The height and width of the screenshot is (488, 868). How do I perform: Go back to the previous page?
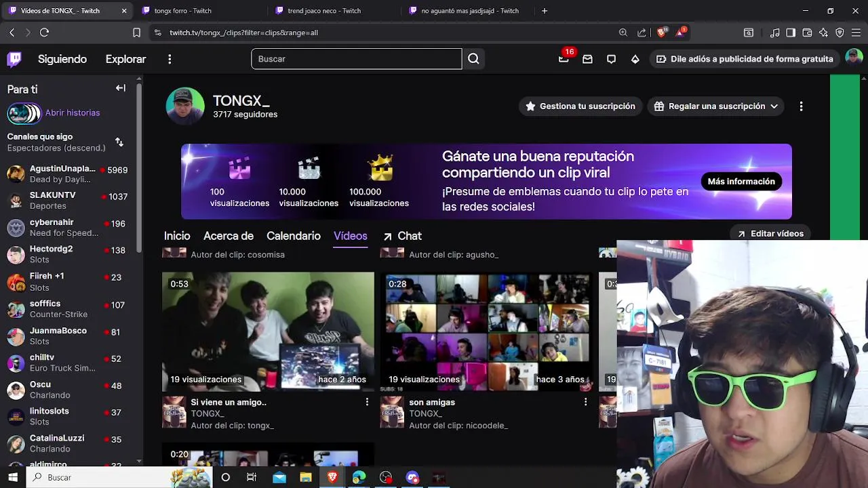click(x=12, y=33)
